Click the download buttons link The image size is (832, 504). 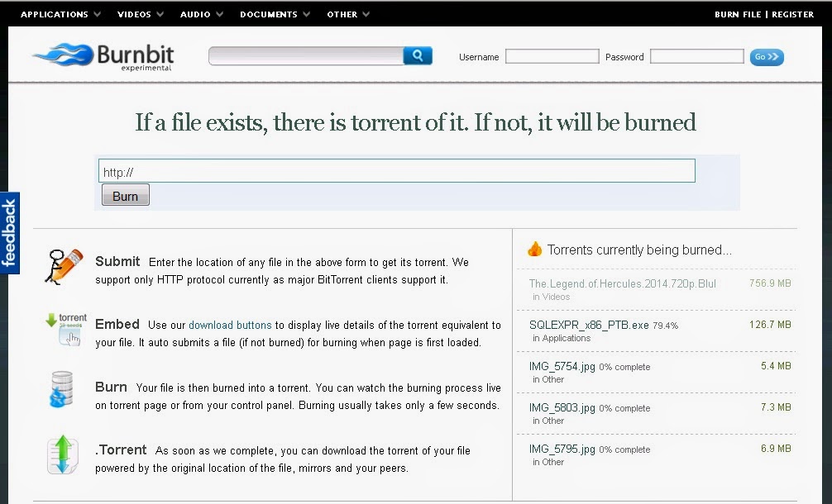[230, 324]
